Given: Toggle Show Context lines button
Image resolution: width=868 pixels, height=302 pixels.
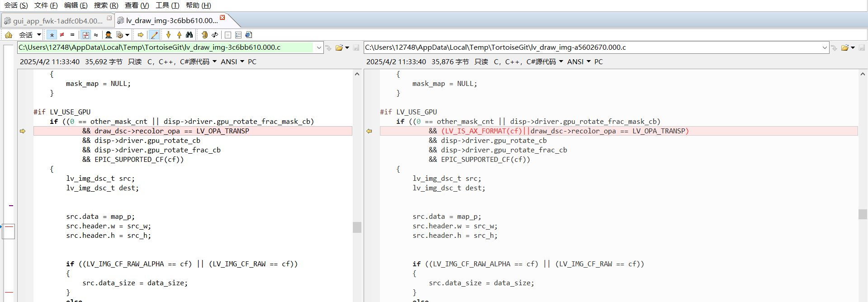Looking at the screenshot, I should coord(85,35).
